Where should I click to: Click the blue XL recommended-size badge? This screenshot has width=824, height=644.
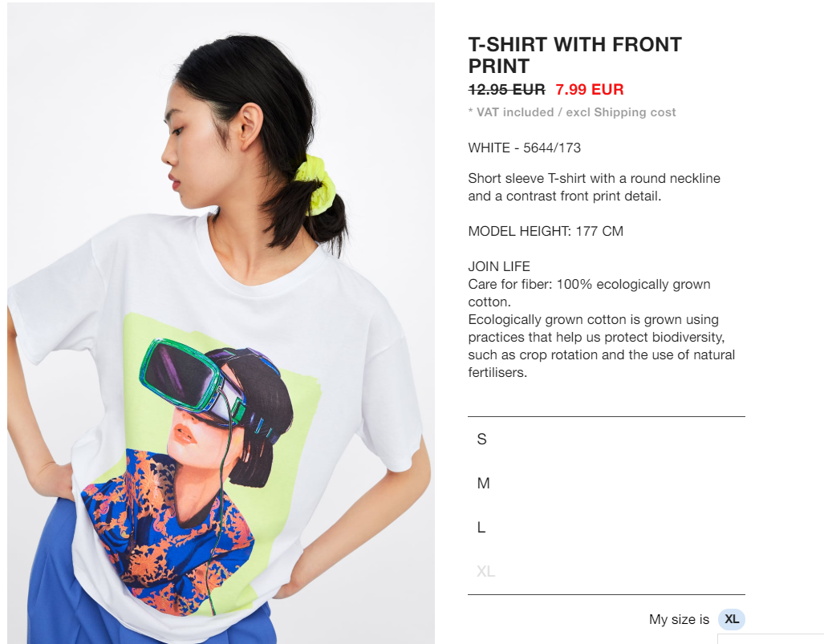point(732,619)
